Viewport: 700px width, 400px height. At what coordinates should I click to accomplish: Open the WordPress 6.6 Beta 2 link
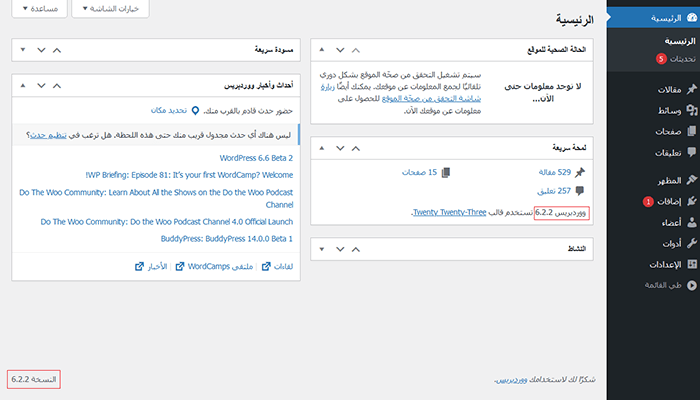coord(256,158)
